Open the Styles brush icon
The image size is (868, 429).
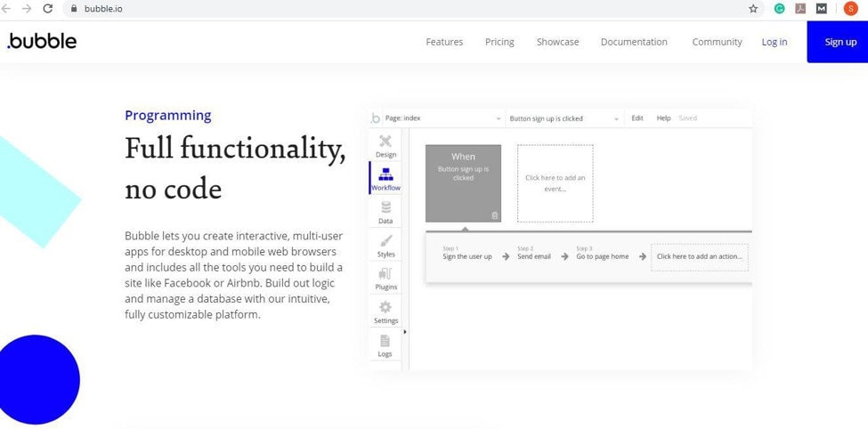pyautogui.click(x=385, y=241)
